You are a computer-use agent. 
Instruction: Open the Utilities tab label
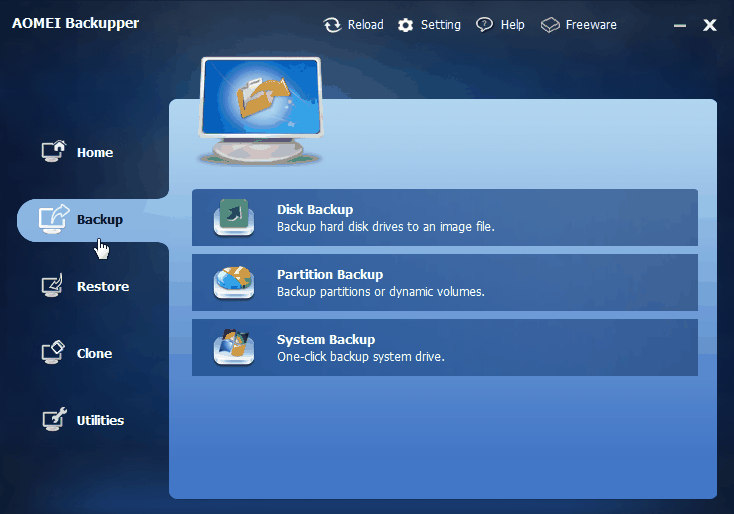[101, 420]
